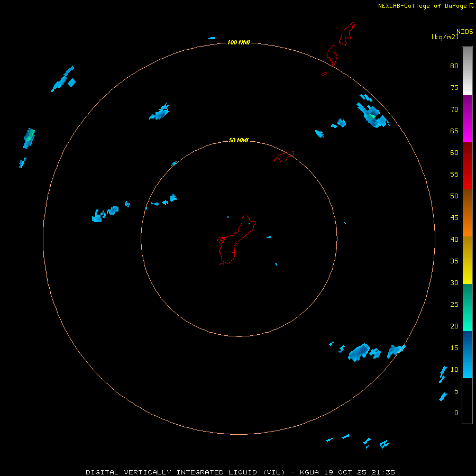The image size is (476, 476).
Task: Click the scale value 50
Action: (454, 196)
